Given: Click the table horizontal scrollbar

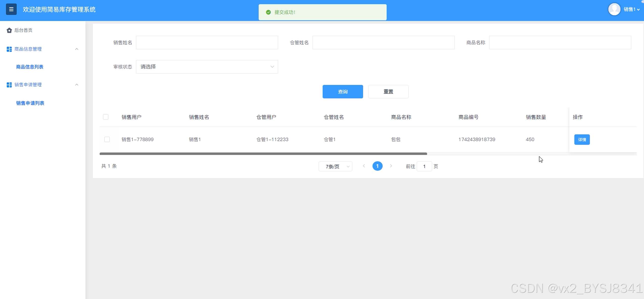Looking at the screenshot, I should tap(263, 154).
